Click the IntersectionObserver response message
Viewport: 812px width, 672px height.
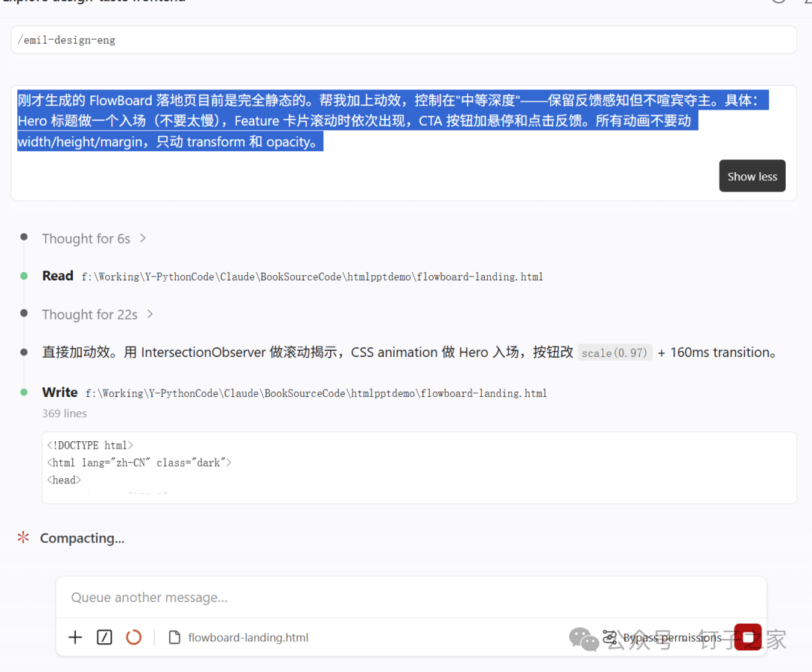pyautogui.click(x=409, y=353)
